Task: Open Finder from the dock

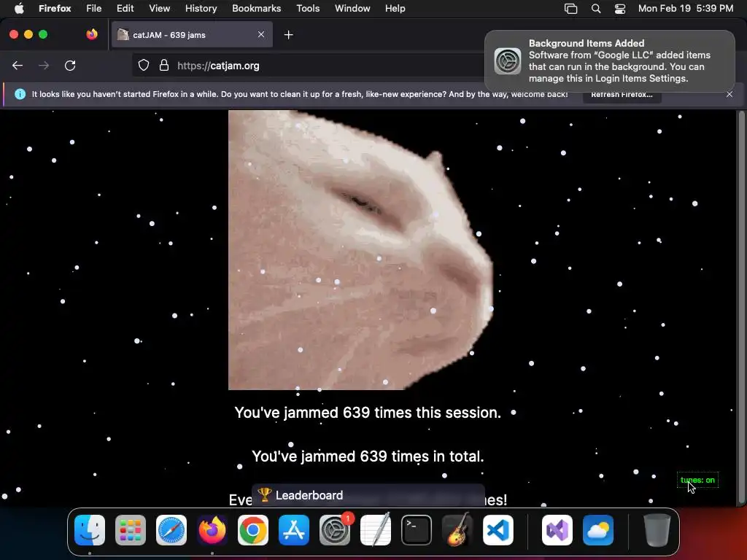Action: (x=90, y=530)
